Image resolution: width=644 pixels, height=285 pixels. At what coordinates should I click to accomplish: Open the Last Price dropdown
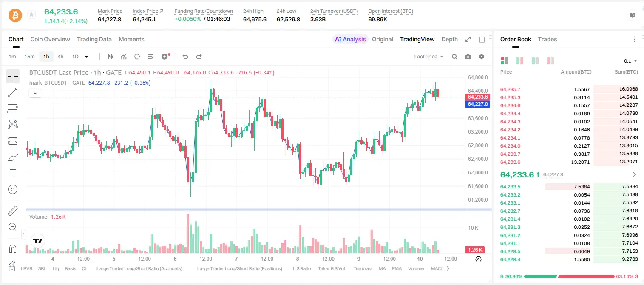tap(428, 57)
